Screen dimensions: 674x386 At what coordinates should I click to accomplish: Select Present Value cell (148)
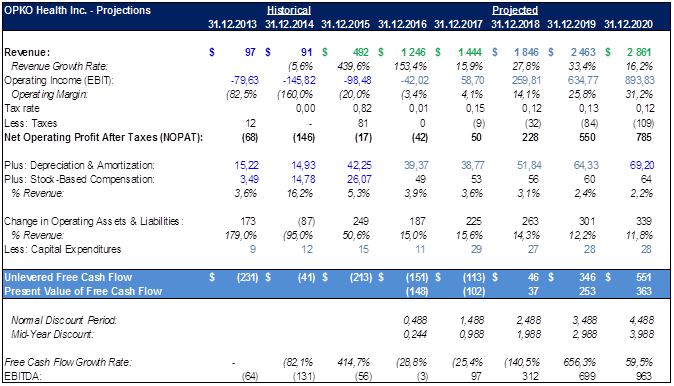click(x=417, y=291)
